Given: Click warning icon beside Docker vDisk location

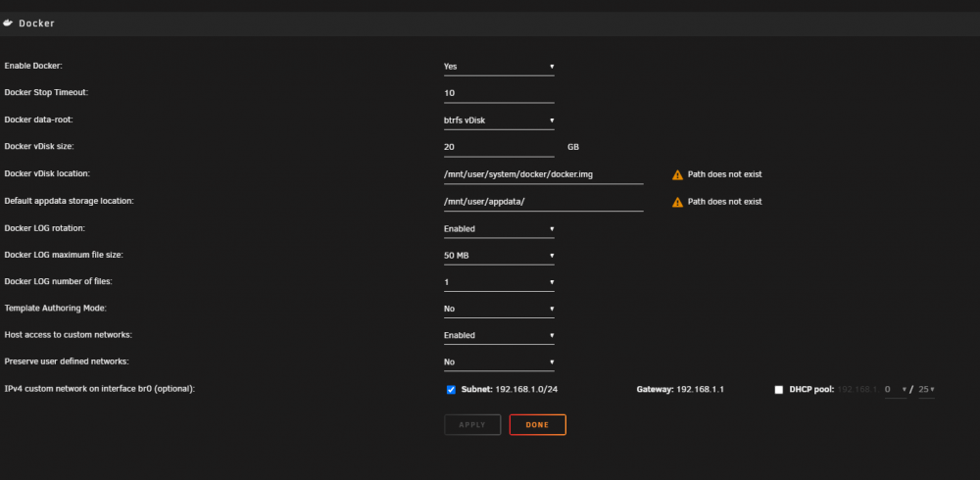Looking at the screenshot, I should (x=677, y=175).
